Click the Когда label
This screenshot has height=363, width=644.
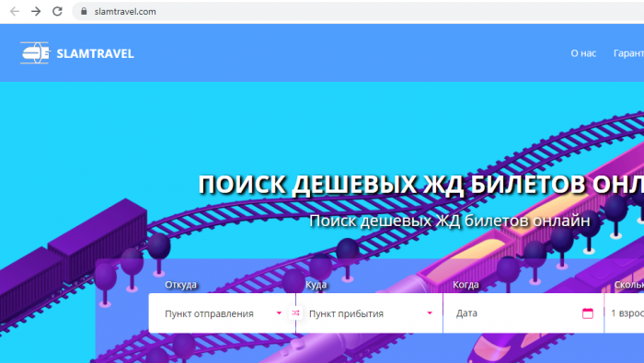466,285
